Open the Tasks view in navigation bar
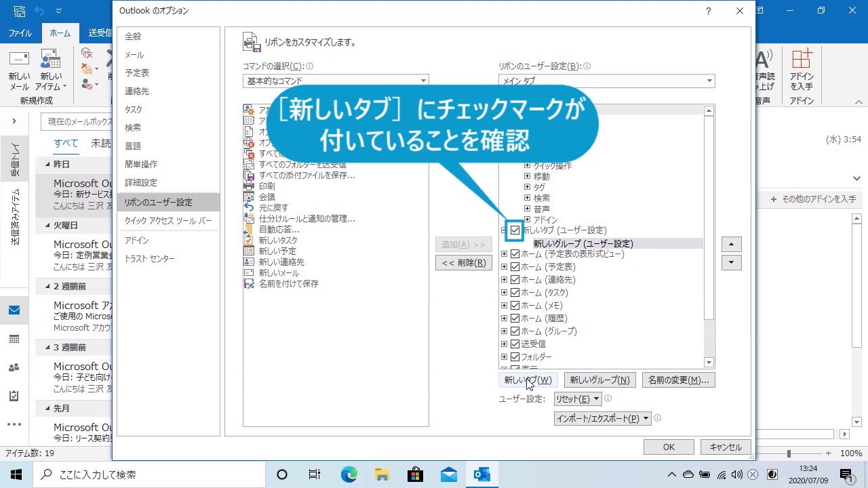The height and width of the screenshot is (488, 868). coord(14,396)
